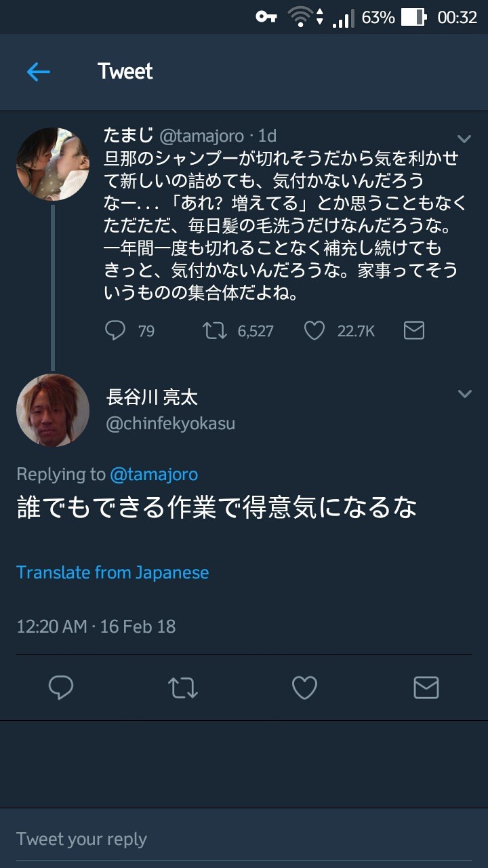The width and height of the screenshot is (488, 868).
Task: Open 長谷川 亮太 profile avatar
Action: pos(53,410)
